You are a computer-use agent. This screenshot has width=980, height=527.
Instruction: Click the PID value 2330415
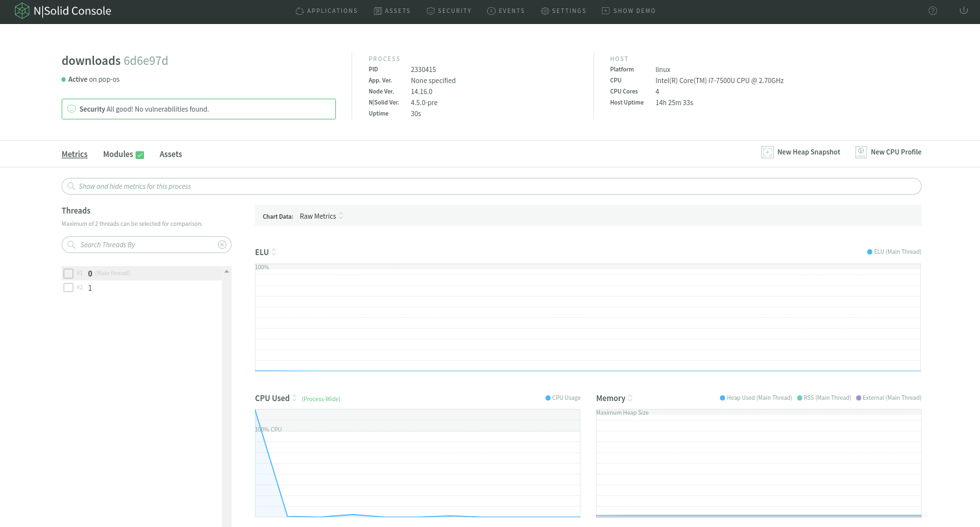[x=424, y=69]
